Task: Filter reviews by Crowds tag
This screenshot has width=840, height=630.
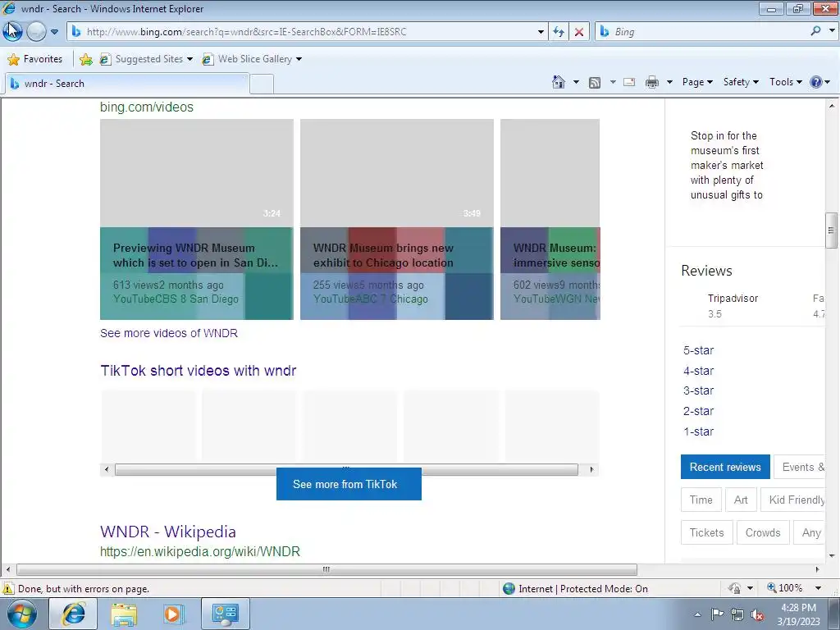Action: click(x=763, y=532)
